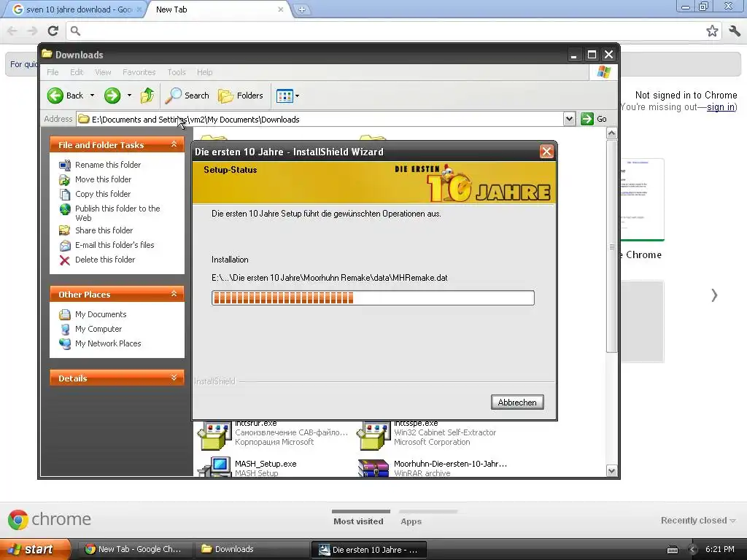Viewport: 747px width, 560px height.
Task: Expand the Details panel
Action: pyautogui.click(x=174, y=378)
